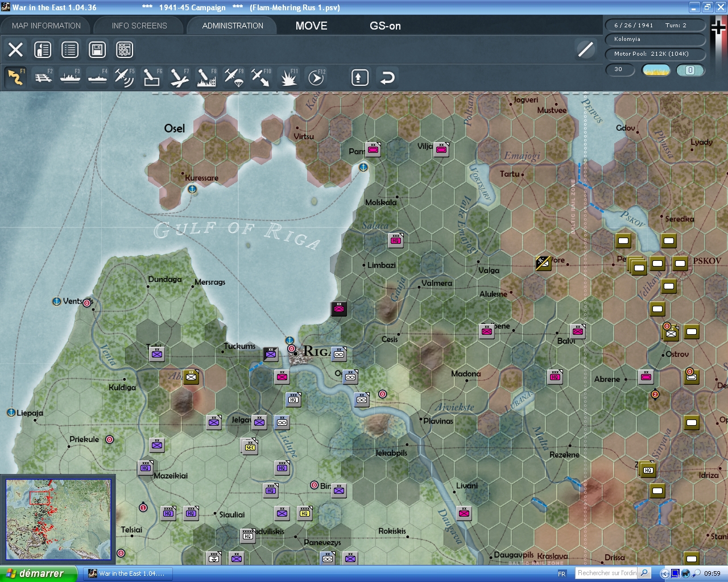This screenshot has height=582, width=728.
Task: Click the F12 End Turn icon
Action: pos(316,77)
